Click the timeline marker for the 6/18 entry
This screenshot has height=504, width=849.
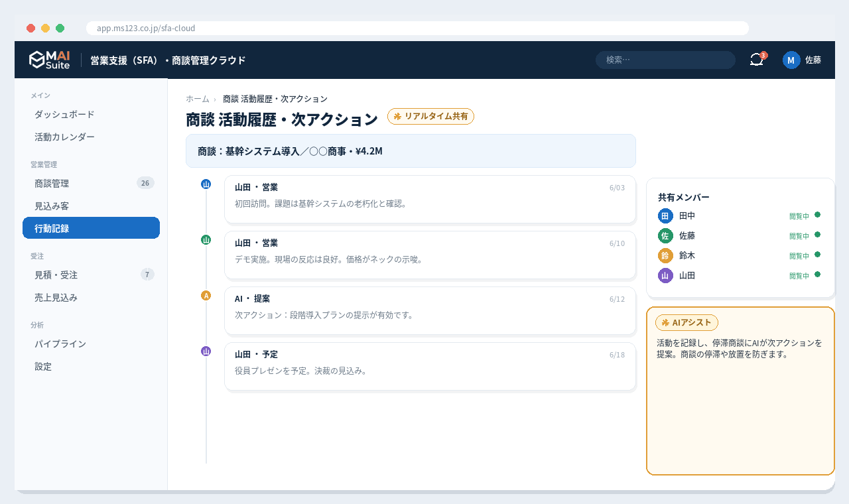point(206,351)
